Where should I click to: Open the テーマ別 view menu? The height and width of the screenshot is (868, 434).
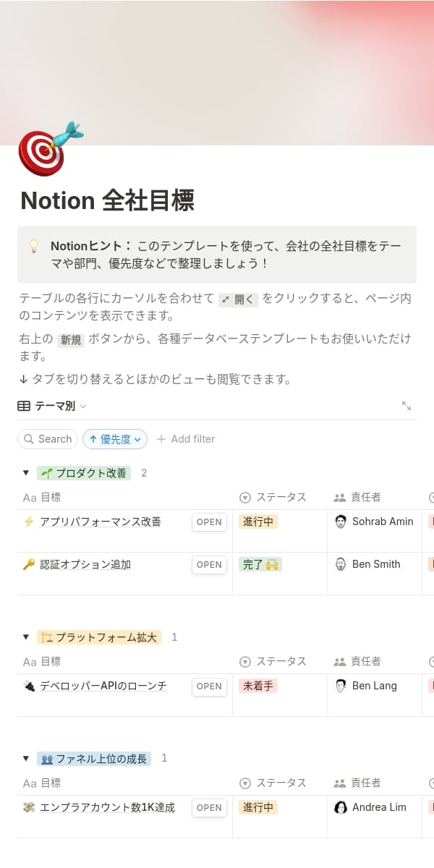(52, 407)
